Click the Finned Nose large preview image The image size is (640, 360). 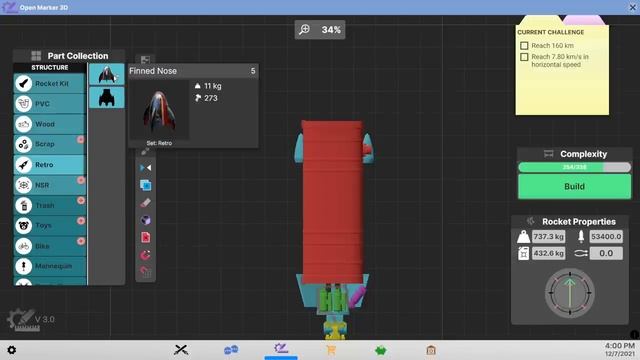[159, 110]
